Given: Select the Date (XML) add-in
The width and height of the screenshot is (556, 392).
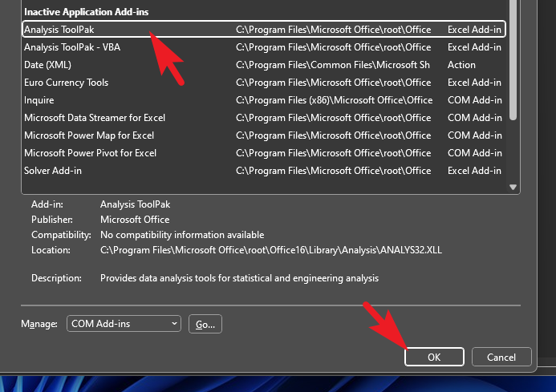Looking at the screenshot, I should click(x=264, y=65).
